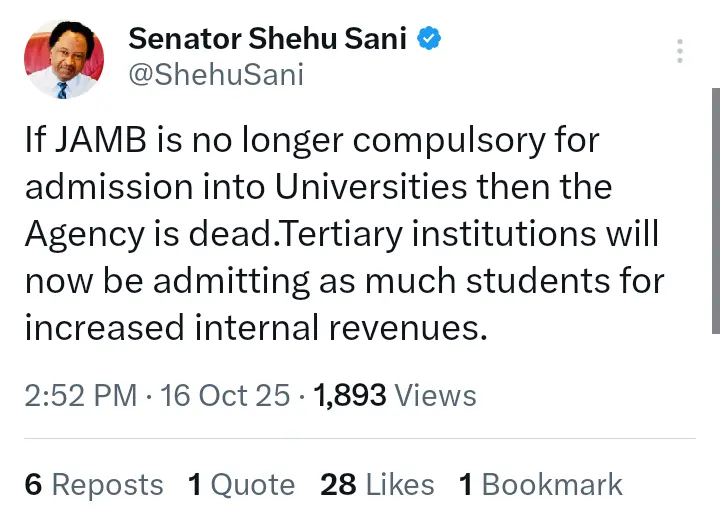Show the 6 Reposts list
Screen dimensions: 720x522
[93, 485]
